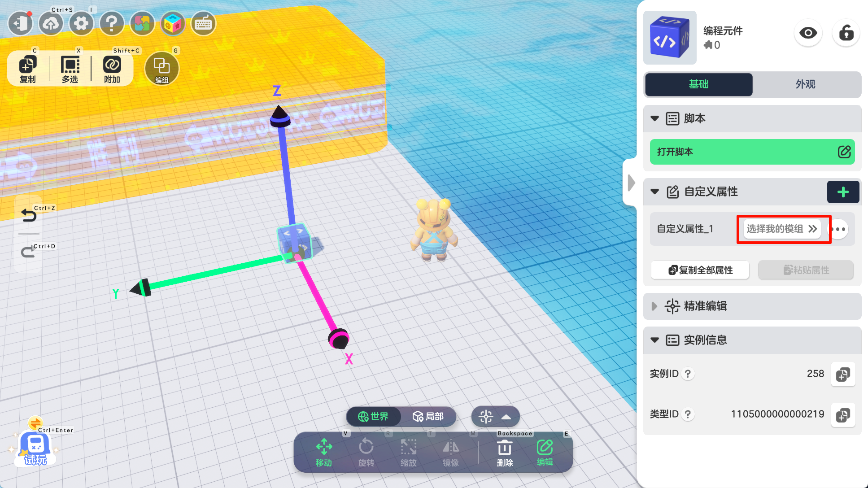The width and height of the screenshot is (868, 488).
Task: Open the settings gear icon
Action: pos(81,23)
